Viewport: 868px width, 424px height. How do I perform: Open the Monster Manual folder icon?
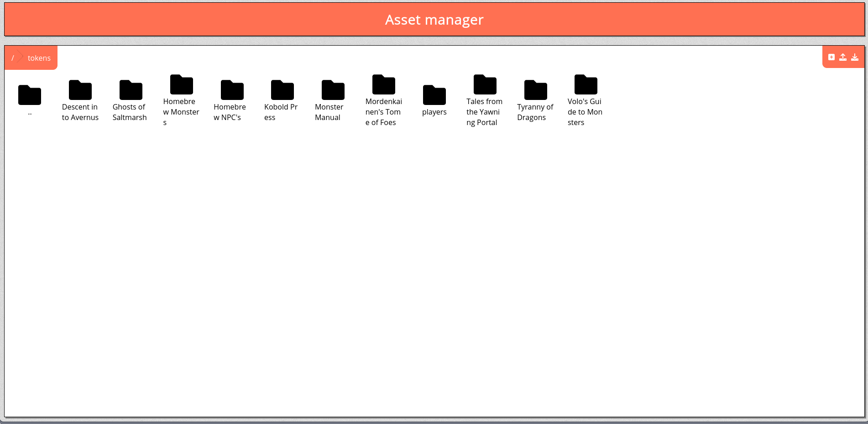coord(333,89)
